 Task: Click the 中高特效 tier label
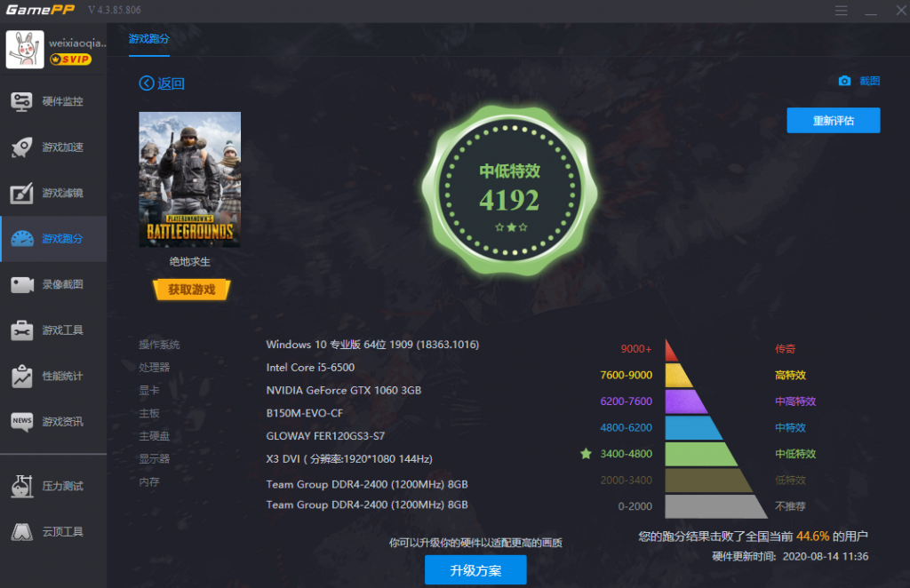pyautogui.click(x=795, y=401)
